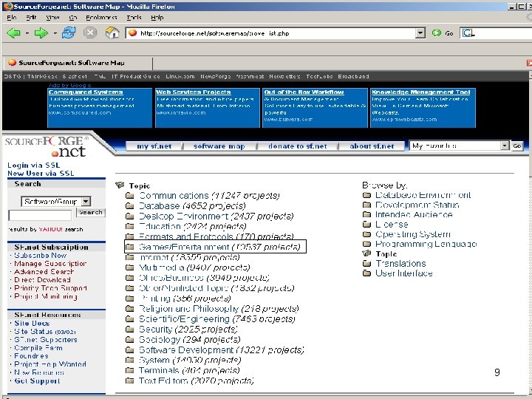Open the Database topic folder icon
This screenshot has width=532, height=399.
coord(129,205)
